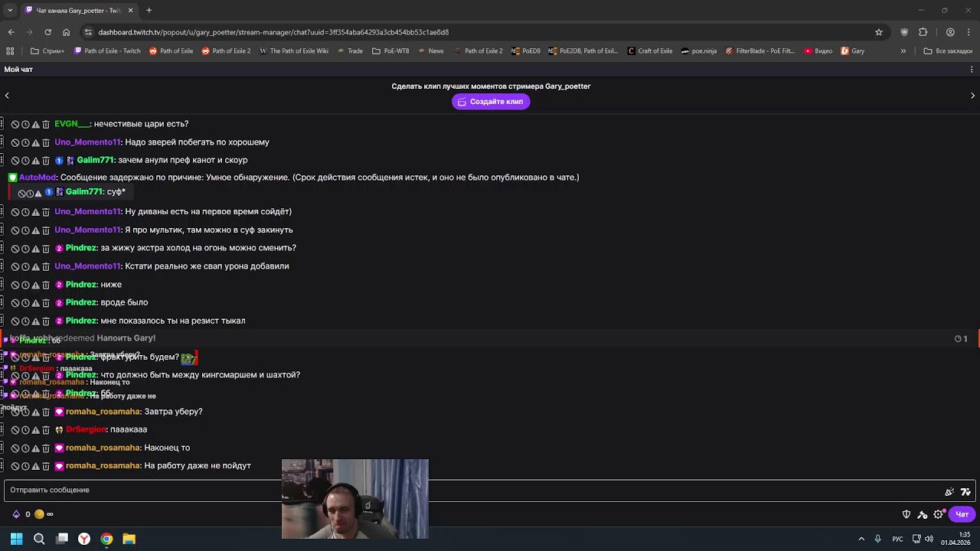Open the Все закладки folder

coord(948,51)
